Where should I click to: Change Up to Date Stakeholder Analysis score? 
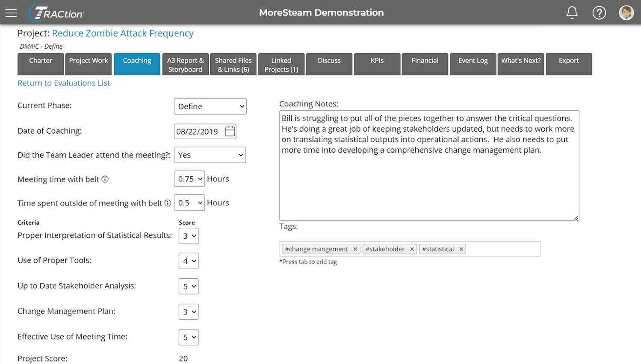[x=189, y=286]
